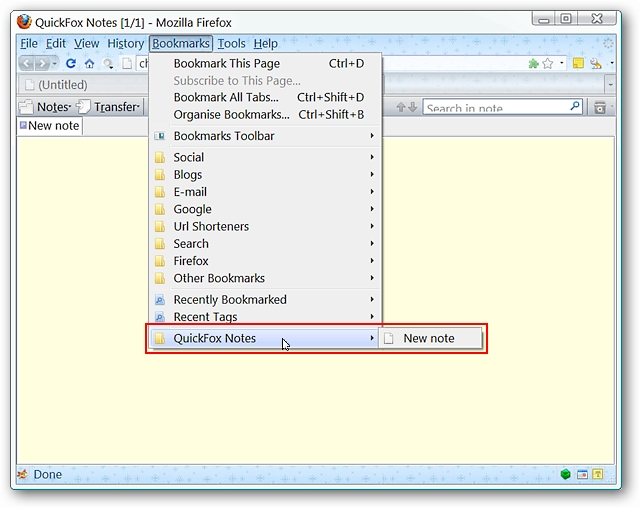Select the New note tab
This screenshot has height=508, width=640.
point(49,126)
